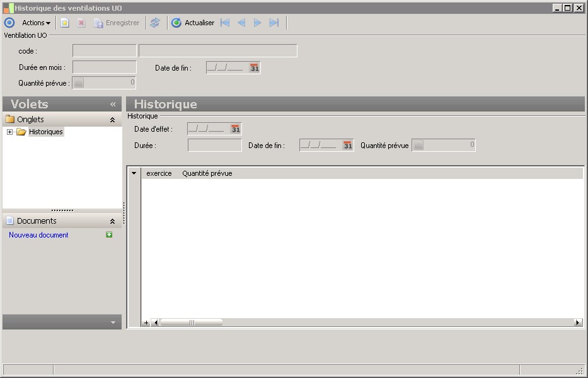This screenshot has height=378, width=588.
Task: Go to last record arrow
Action: pyautogui.click(x=274, y=23)
